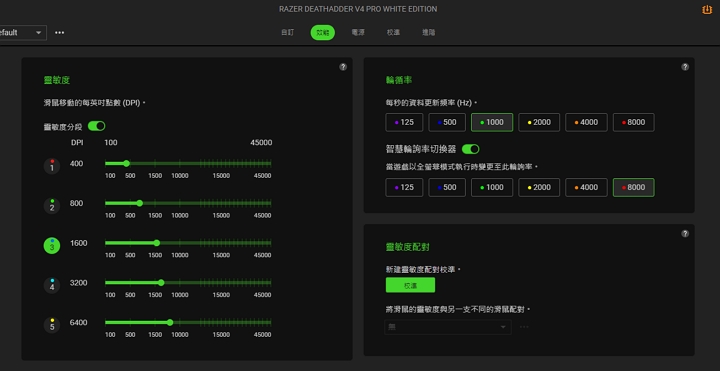Select DPI stage 5 circle
The height and width of the screenshot is (371, 720).
[52, 325]
